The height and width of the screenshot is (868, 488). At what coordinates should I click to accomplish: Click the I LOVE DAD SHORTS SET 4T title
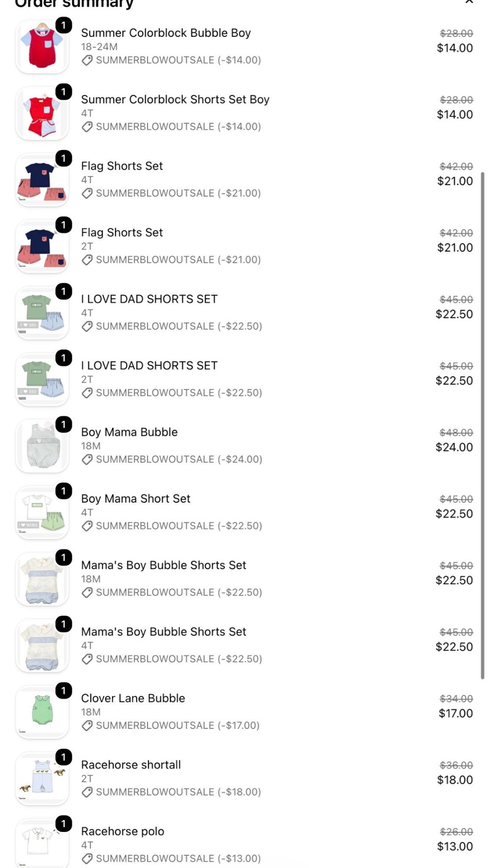[x=149, y=299]
